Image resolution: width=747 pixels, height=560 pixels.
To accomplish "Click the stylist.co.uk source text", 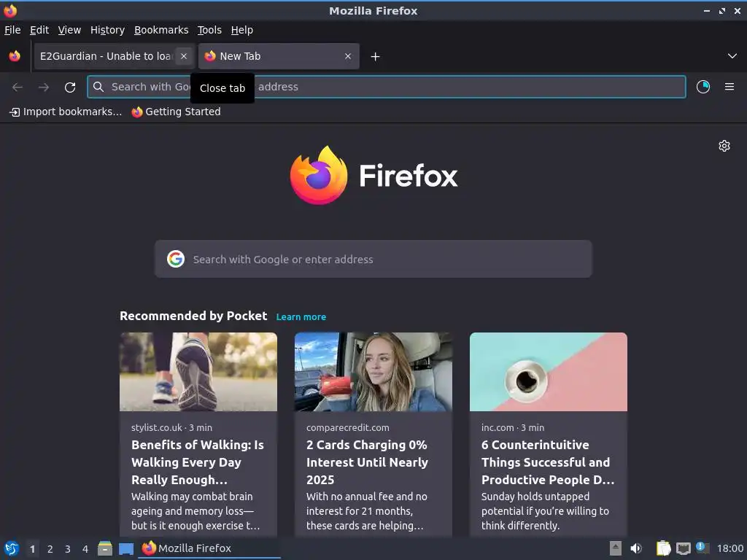I will (157, 427).
